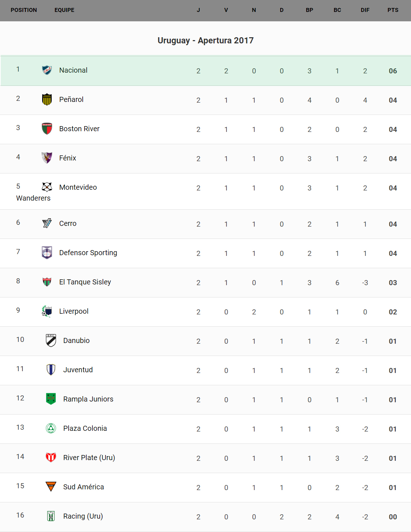Click the Peñarol striped shield icon

click(47, 99)
